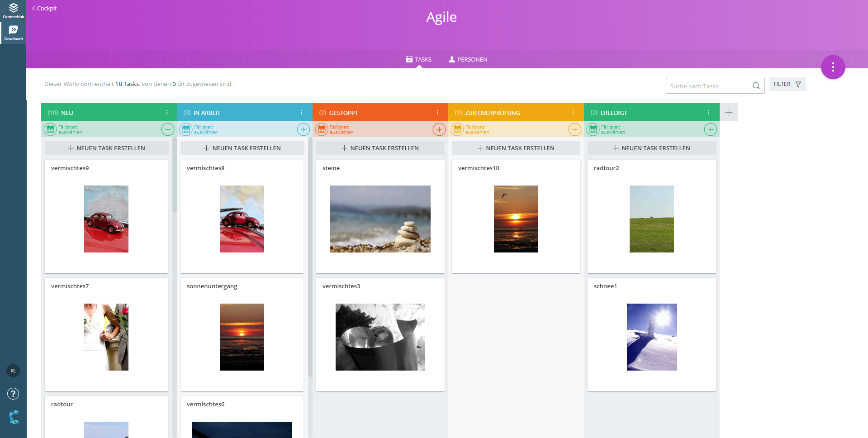Open the GESTOPPT column options menu
This screenshot has width=868, height=438.
(x=437, y=112)
